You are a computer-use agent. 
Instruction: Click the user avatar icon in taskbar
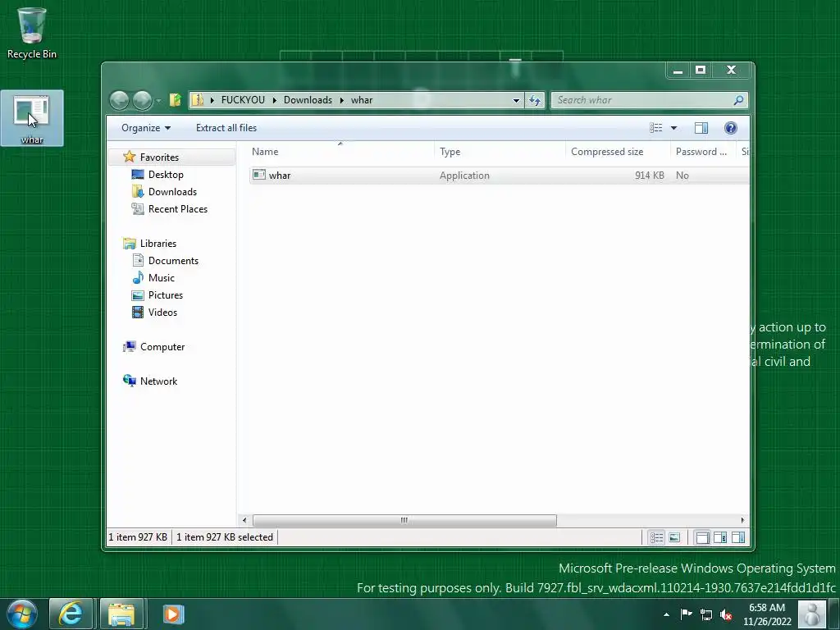click(x=811, y=614)
